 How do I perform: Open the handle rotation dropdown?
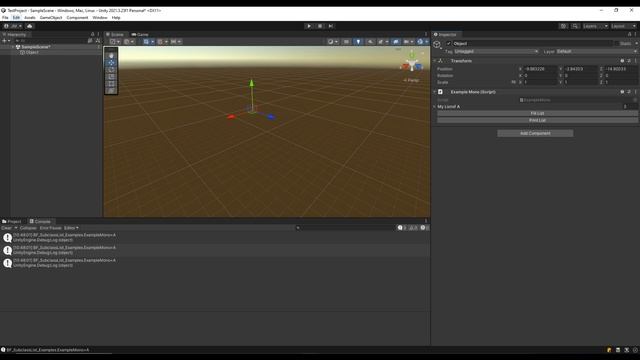(128, 42)
